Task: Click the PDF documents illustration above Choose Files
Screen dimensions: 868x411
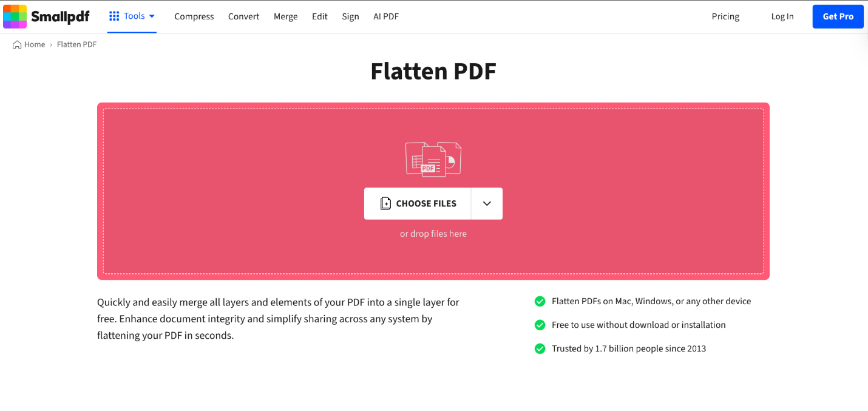Action: coord(433,158)
